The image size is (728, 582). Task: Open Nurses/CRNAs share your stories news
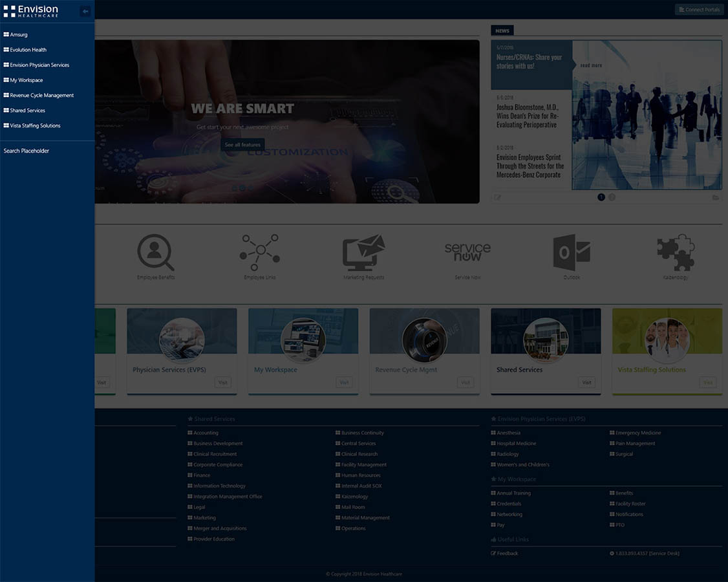[x=530, y=62]
